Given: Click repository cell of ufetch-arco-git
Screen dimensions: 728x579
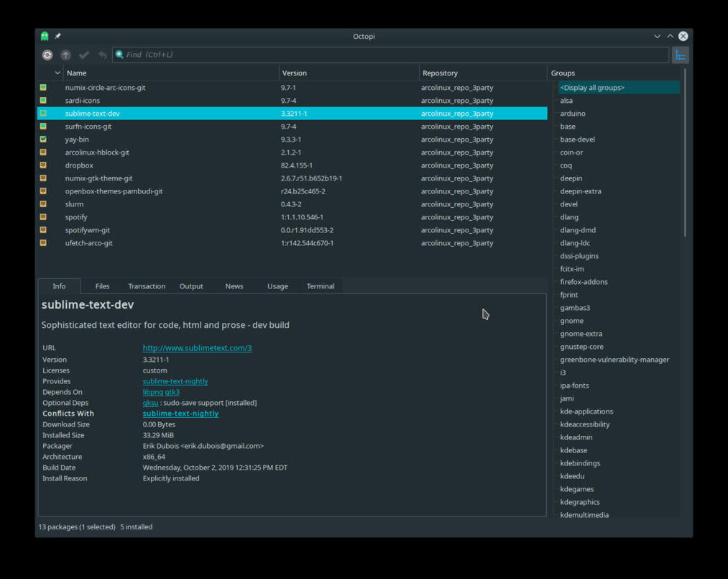Looking at the screenshot, I should [457, 243].
